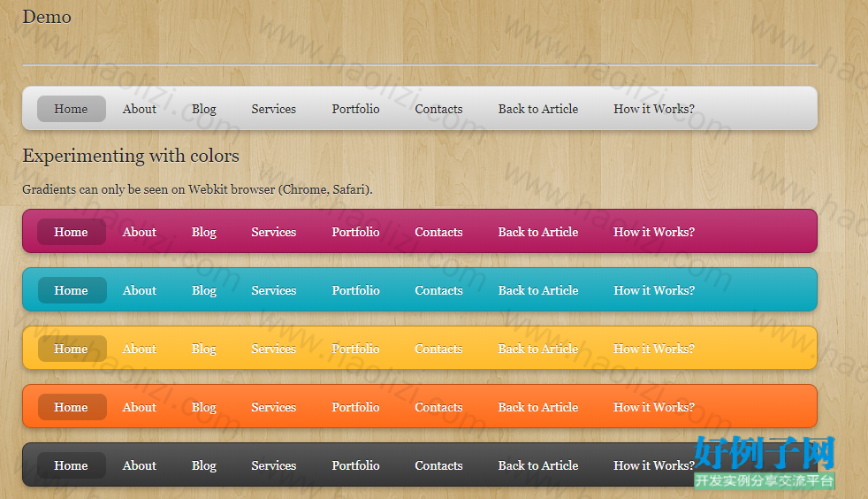Open Home in the gray navigation bar
Image resolution: width=868 pixels, height=499 pixels.
(71, 109)
